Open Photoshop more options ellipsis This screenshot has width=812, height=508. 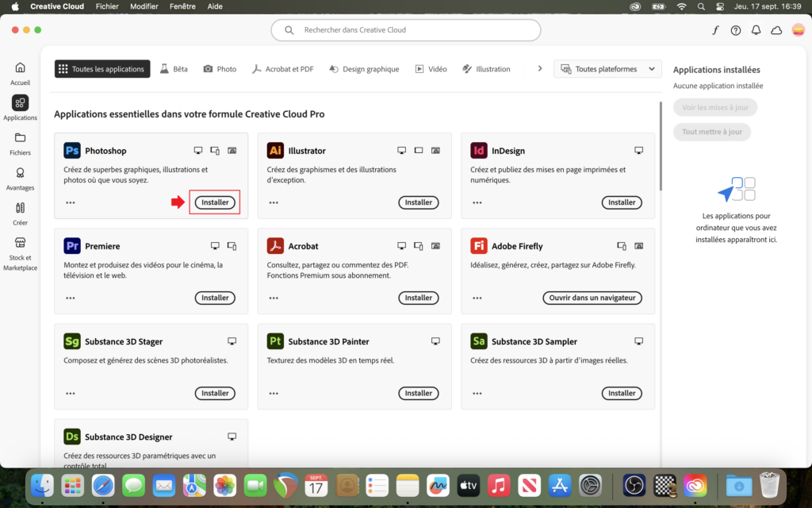tap(71, 202)
